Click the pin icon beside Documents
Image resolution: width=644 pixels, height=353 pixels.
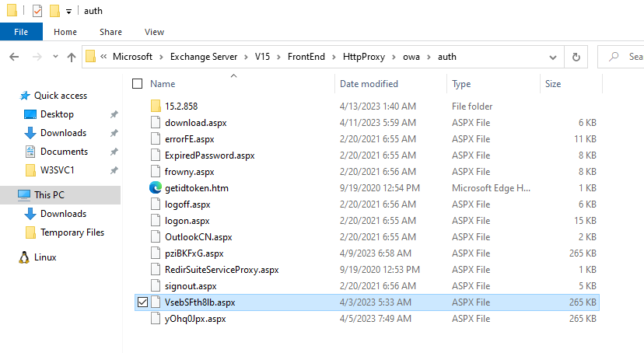pyautogui.click(x=114, y=152)
